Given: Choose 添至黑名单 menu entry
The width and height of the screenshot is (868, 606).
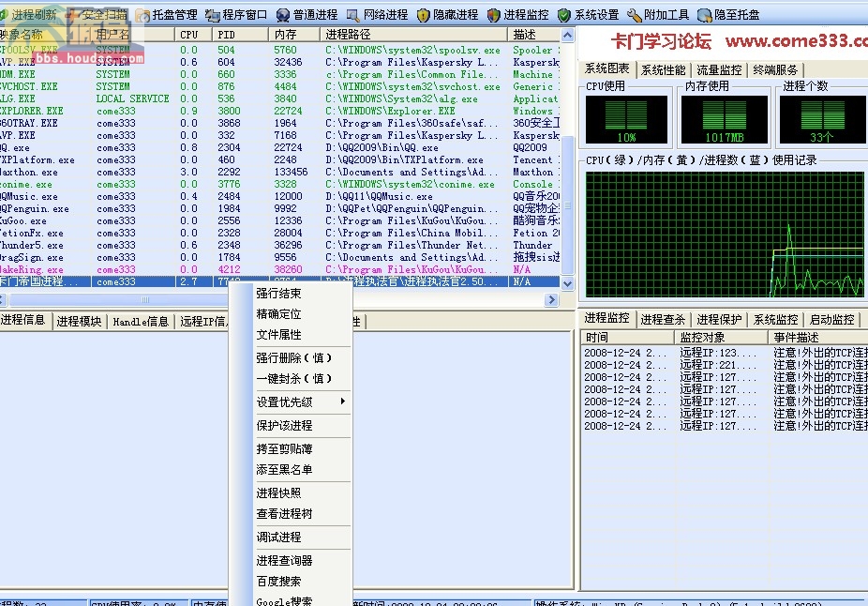Looking at the screenshot, I should (284, 470).
